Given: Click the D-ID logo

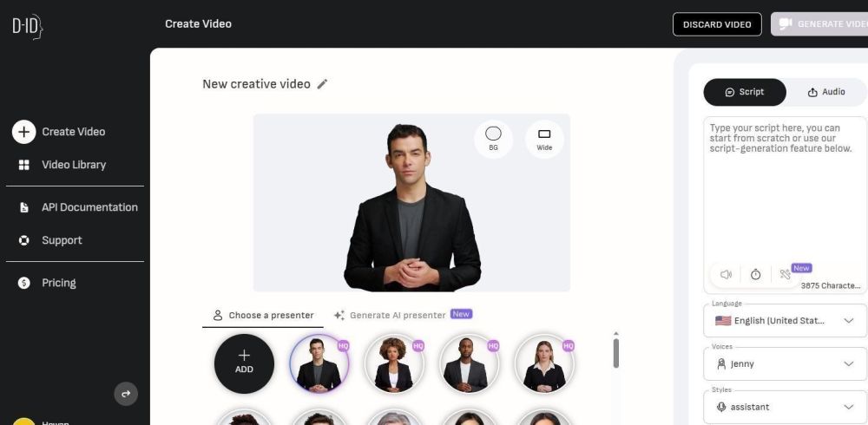Looking at the screenshot, I should (x=28, y=26).
